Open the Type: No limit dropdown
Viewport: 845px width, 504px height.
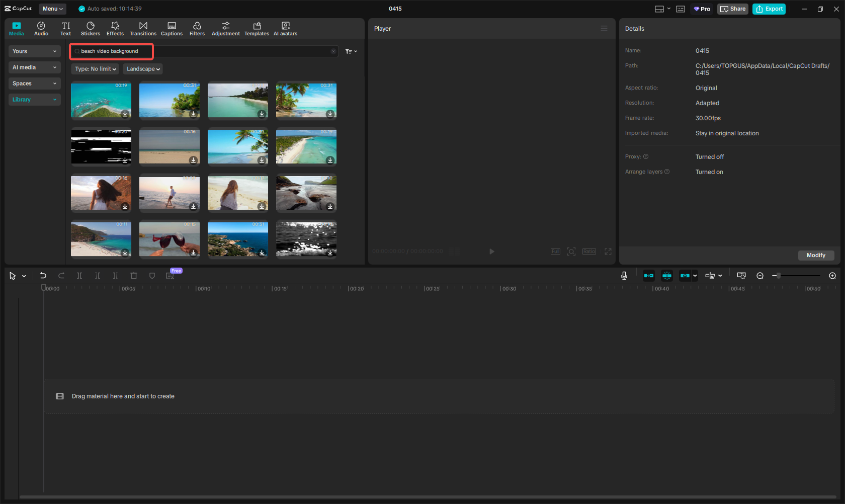pyautogui.click(x=96, y=69)
